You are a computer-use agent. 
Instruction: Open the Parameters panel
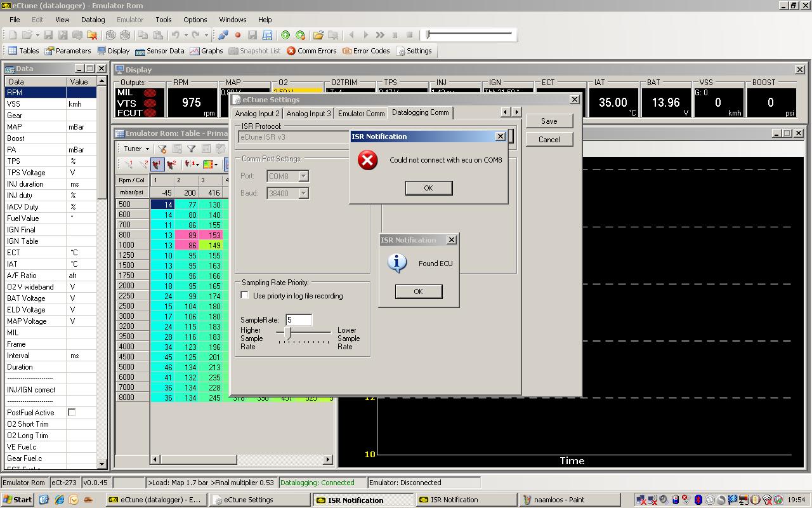tap(67, 51)
